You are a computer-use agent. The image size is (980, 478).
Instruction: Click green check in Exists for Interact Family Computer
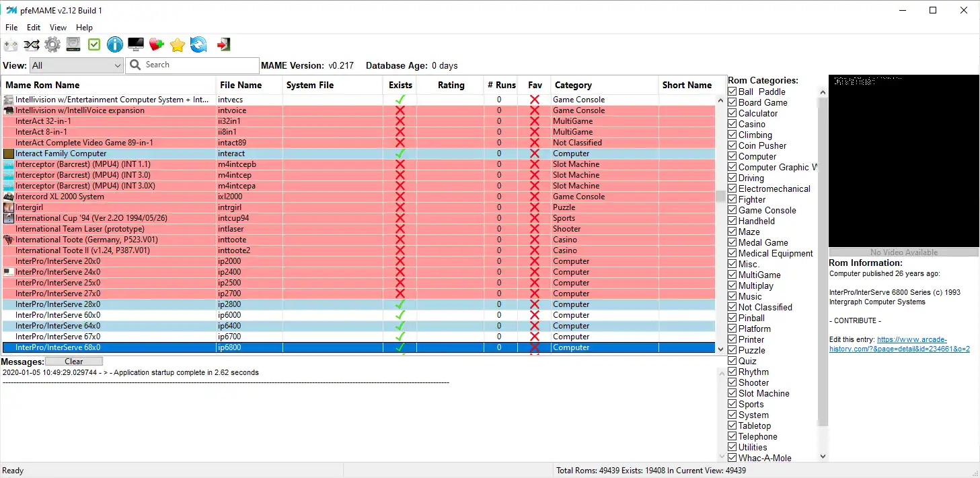pyautogui.click(x=400, y=153)
